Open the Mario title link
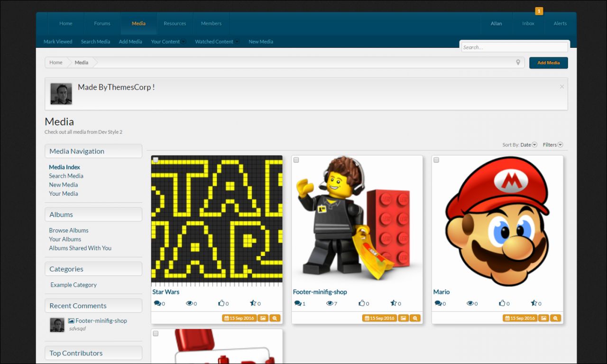 (x=441, y=292)
